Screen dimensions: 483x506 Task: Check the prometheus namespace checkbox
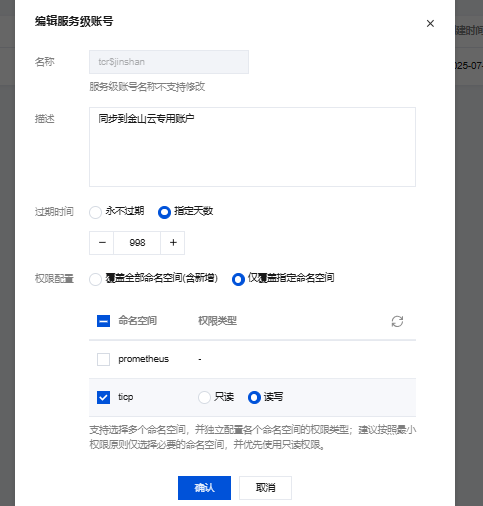tap(103, 359)
